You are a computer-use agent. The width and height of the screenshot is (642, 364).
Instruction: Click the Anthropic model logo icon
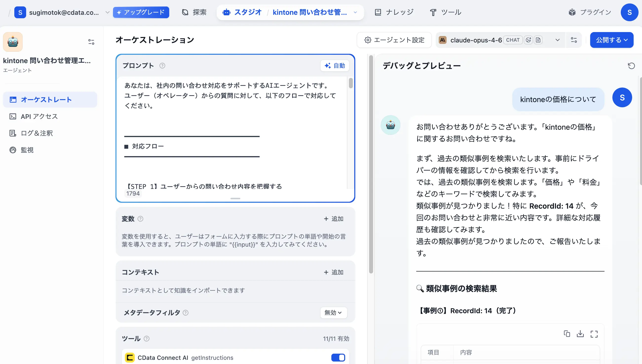(443, 40)
